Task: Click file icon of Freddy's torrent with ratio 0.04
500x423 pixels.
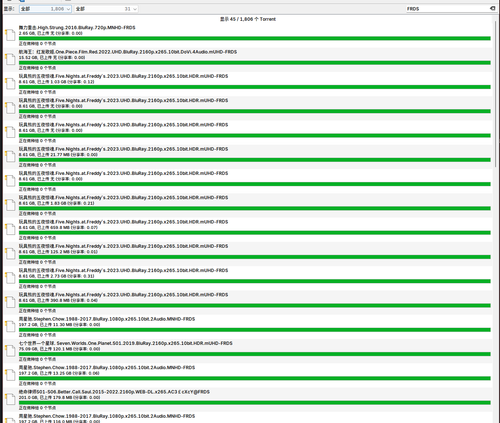Action: tap(10, 302)
